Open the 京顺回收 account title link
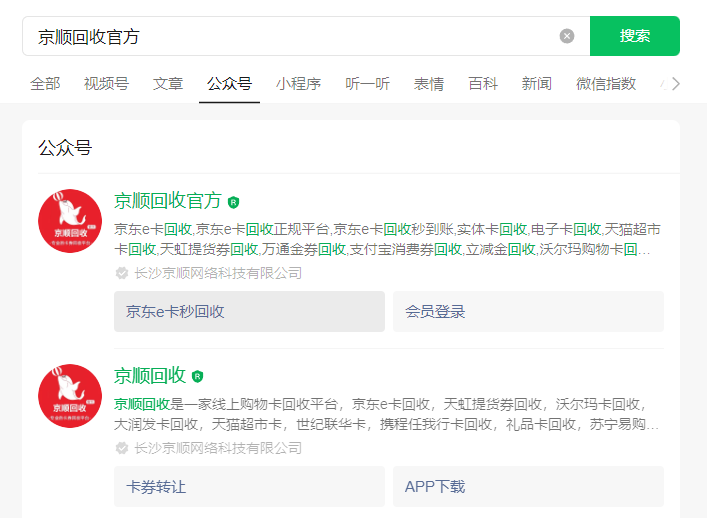 (150, 376)
